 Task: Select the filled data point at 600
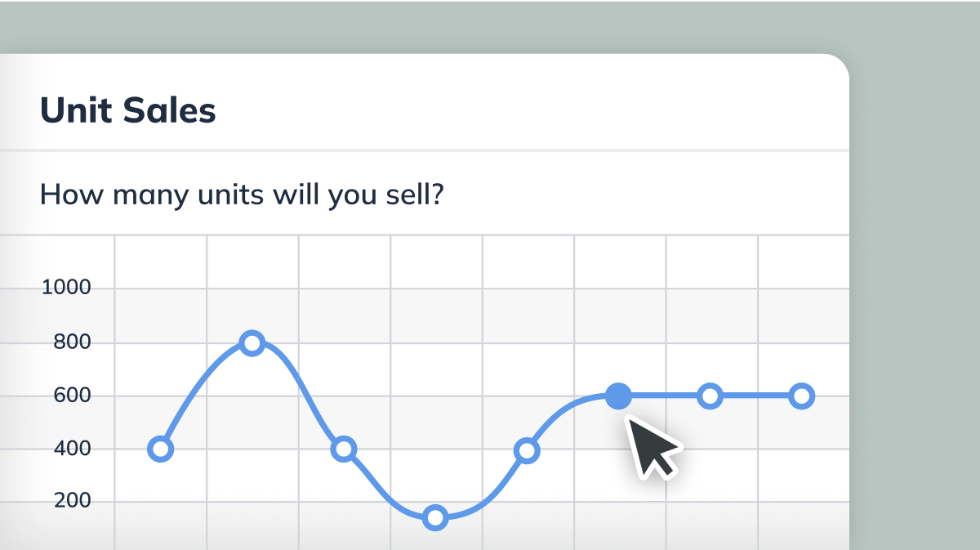click(619, 396)
